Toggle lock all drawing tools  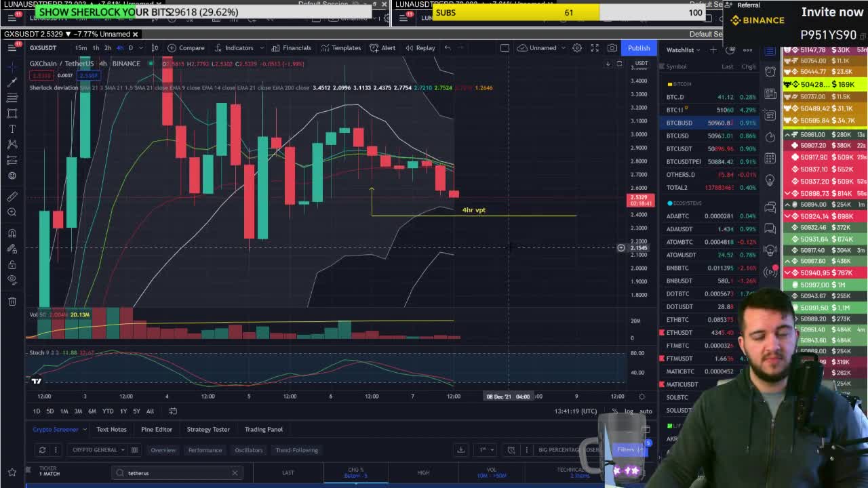pos(12,264)
